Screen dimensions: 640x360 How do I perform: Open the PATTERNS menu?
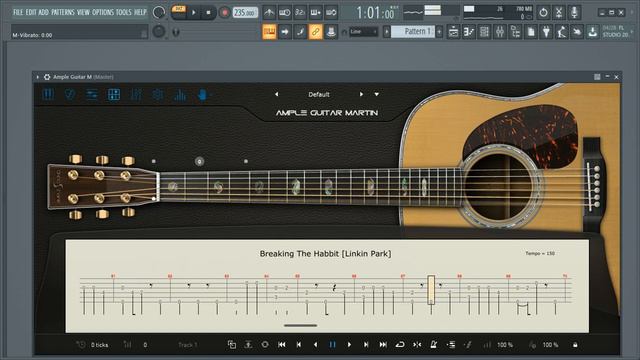coord(63,12)
